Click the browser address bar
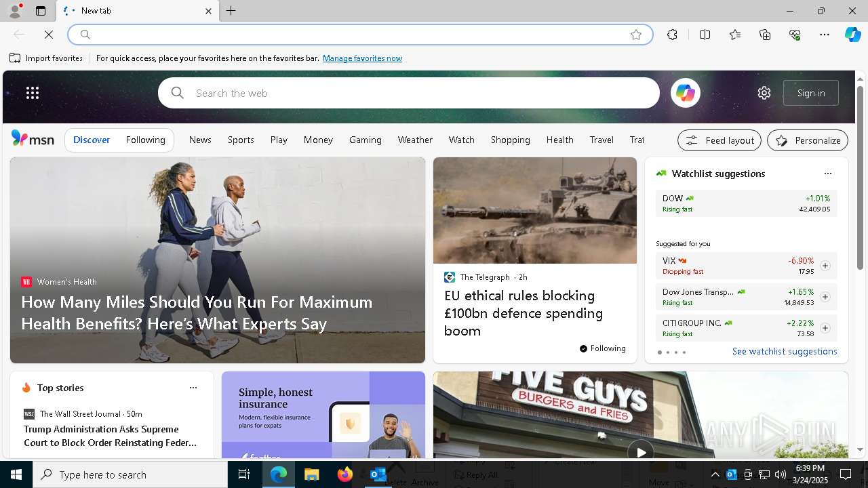868x488 pixels. pyautogui.click(x=359, y=35)
